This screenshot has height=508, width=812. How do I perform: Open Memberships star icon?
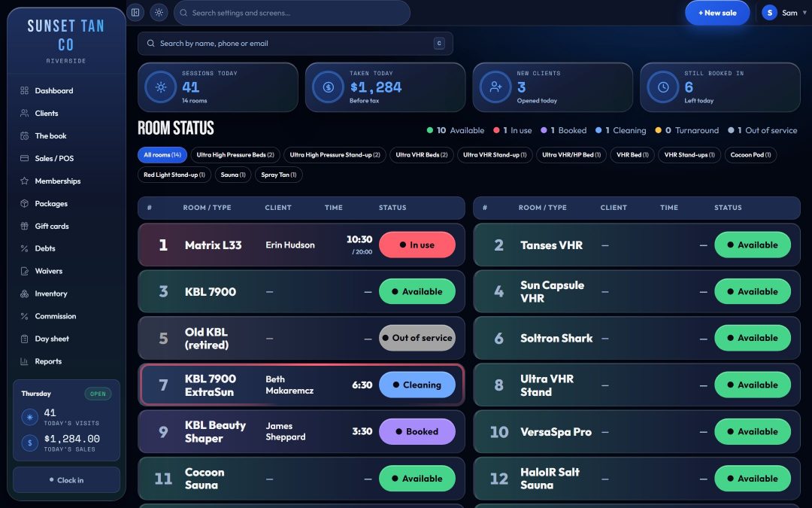[24, 181]
